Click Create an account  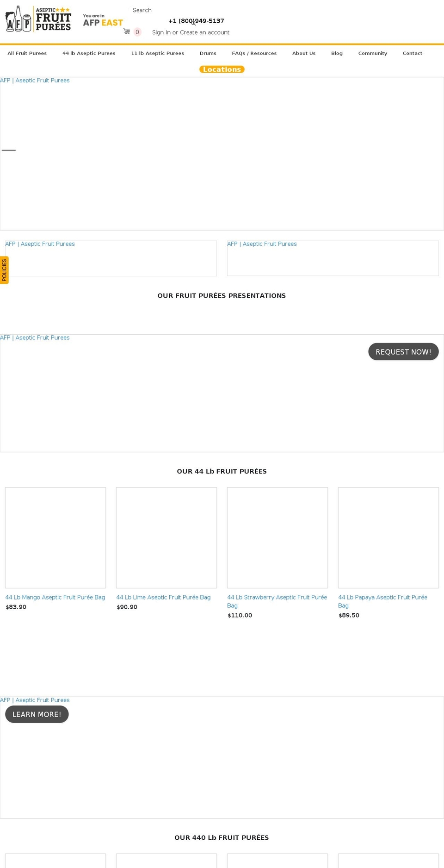pyautogui.click(x=204, y=32)
